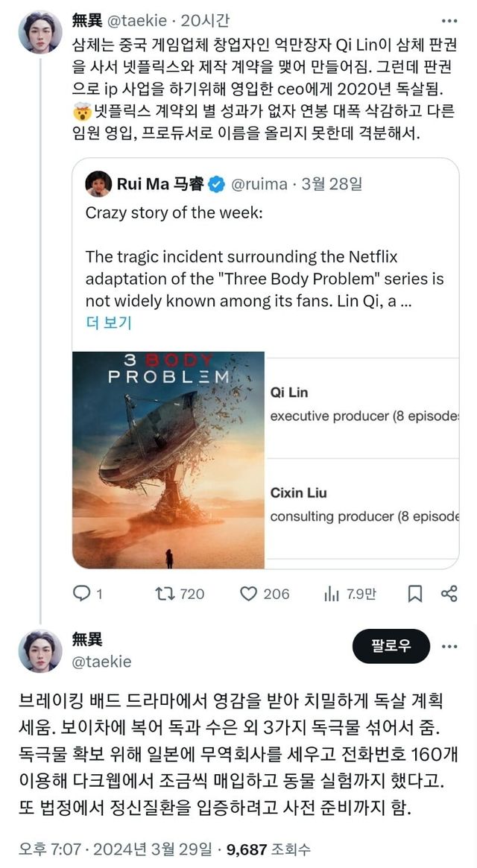Select the Qi Lin executive producer entry
The height and width of the screenshot is (868, 477).
tap(364, 404)
